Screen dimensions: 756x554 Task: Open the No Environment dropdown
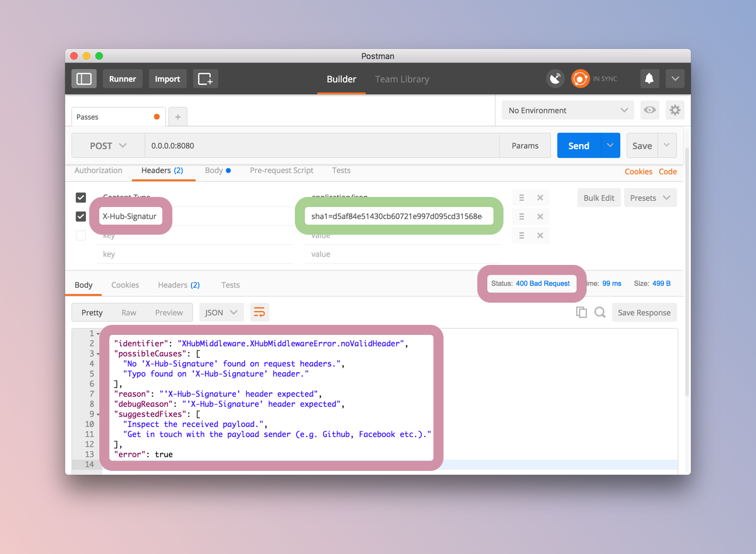click(568, 110)
